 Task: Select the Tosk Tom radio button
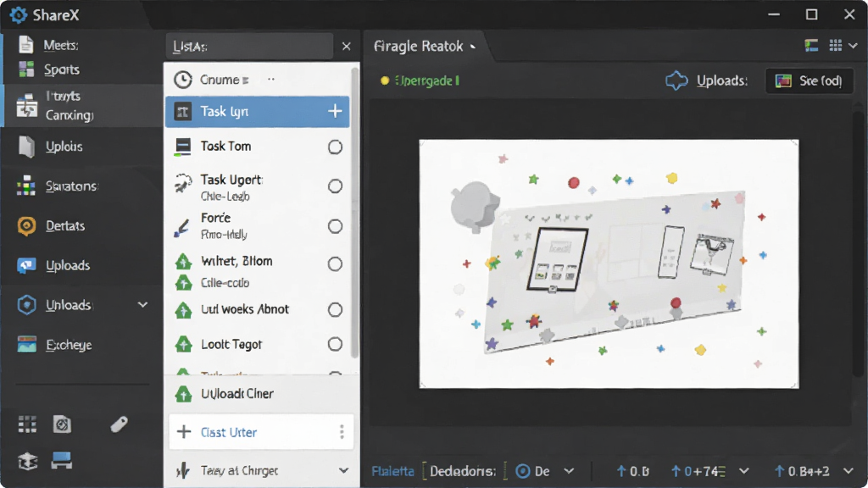335,147
